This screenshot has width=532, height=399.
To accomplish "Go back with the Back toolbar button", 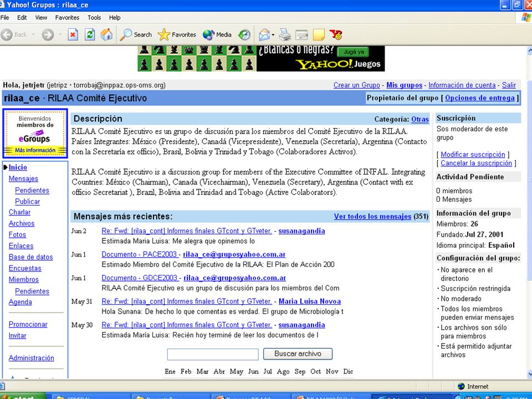I will pyautogui.click(x=14, y=34).
